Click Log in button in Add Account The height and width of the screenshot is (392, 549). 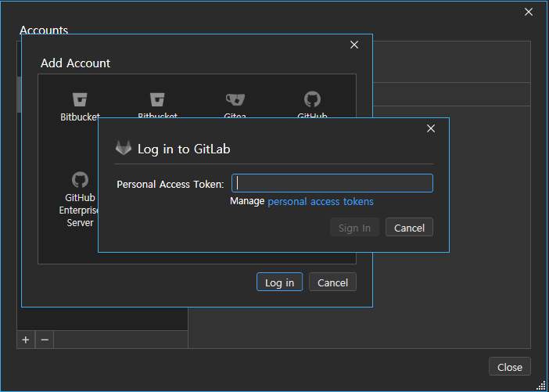[279, 282]
